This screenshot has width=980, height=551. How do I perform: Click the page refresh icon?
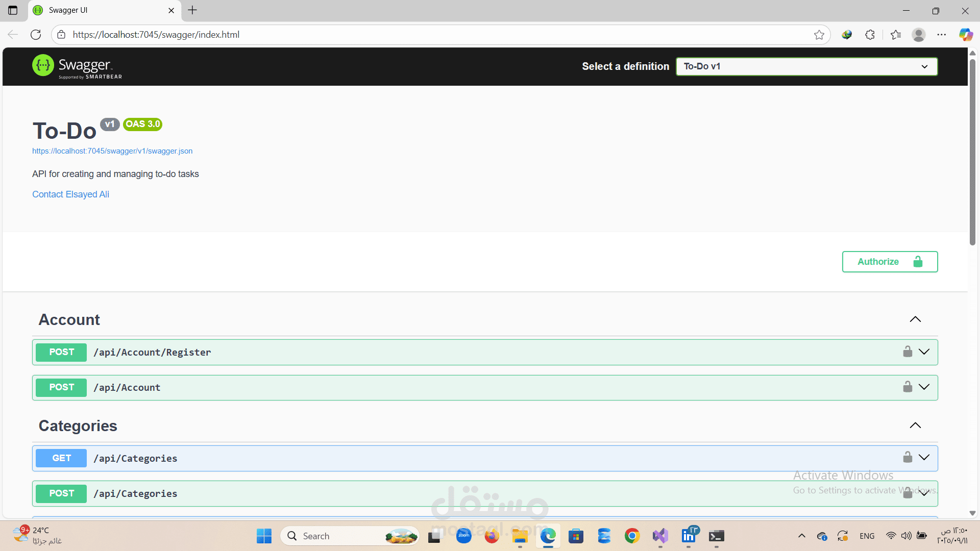tap(36, 35)
